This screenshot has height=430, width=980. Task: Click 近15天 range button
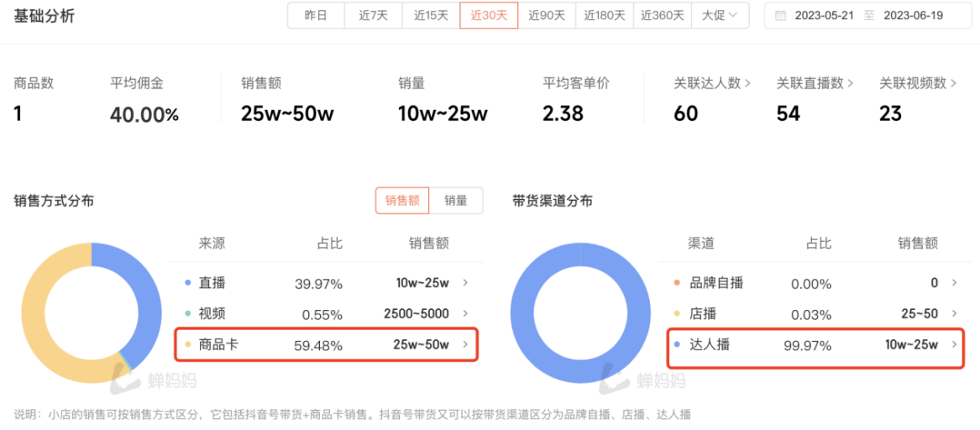pyautogui.click(x=431, y=15)
